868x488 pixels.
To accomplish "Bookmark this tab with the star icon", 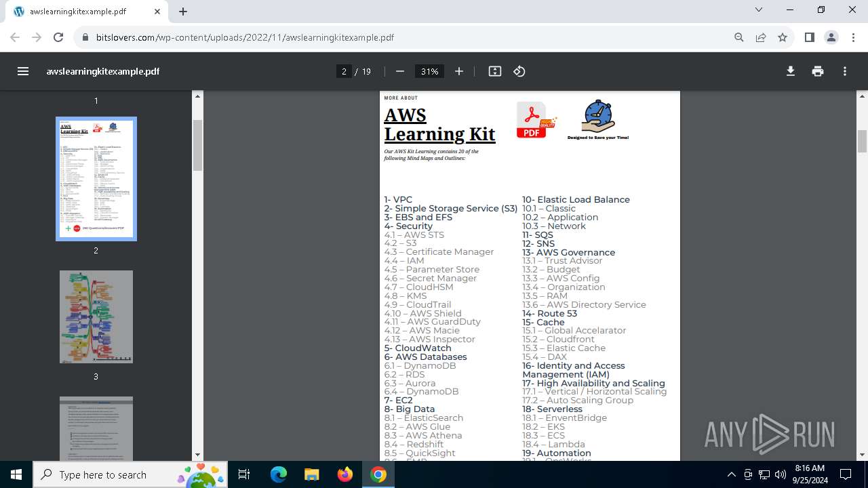I will 783,37.
